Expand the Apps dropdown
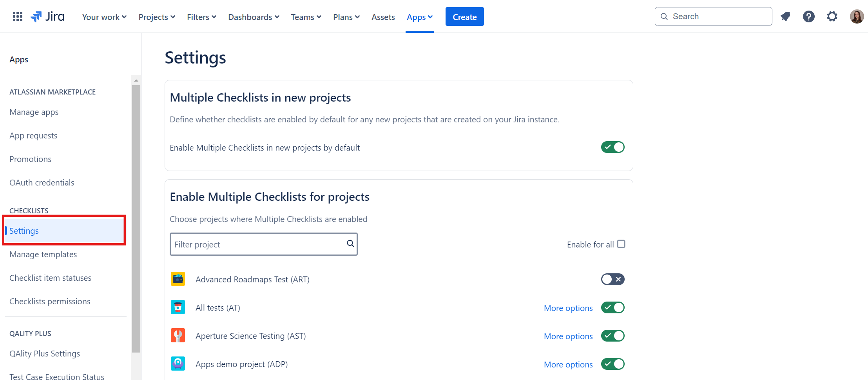Image resolution: width=868 pixels, height=380 pixels. tap(420, 17)
